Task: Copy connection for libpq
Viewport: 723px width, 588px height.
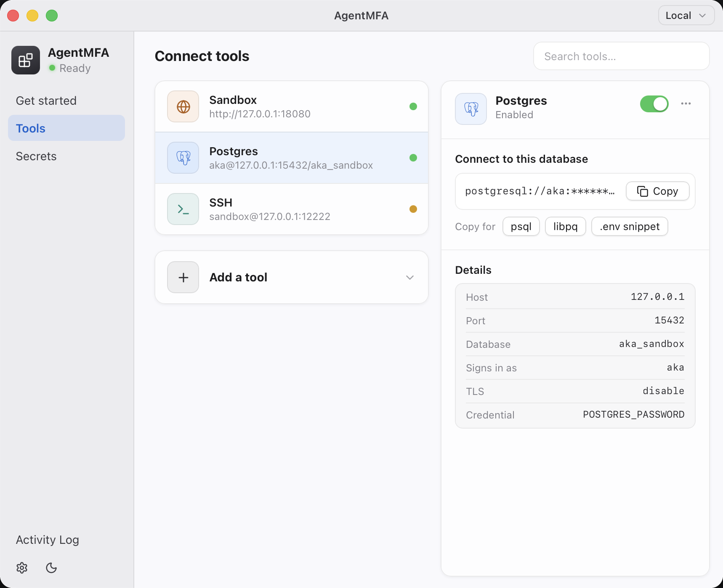Action: coord(565,226)
